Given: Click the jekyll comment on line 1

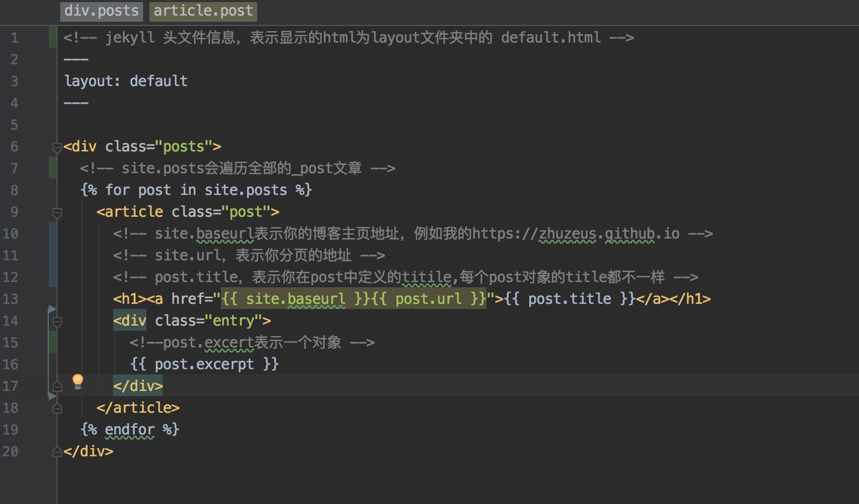Looking at the screenshot, I should (349, 38).
